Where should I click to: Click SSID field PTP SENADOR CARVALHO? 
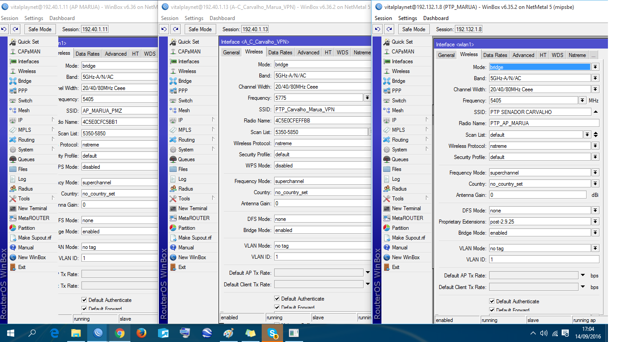539,112
